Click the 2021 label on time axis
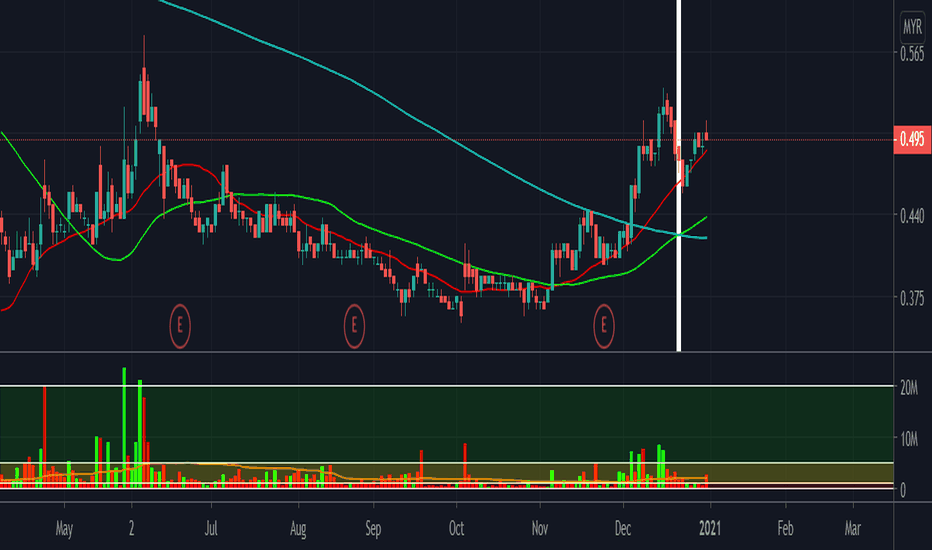Image resolution: width=932 pixels, height=550 pixels. pyautogui.click(x=710, y=528)
